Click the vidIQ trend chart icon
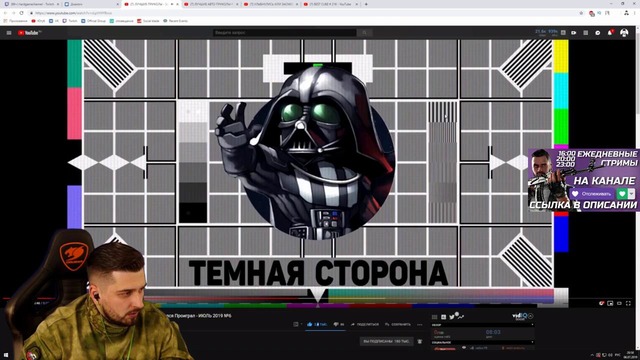 point(460,317)
